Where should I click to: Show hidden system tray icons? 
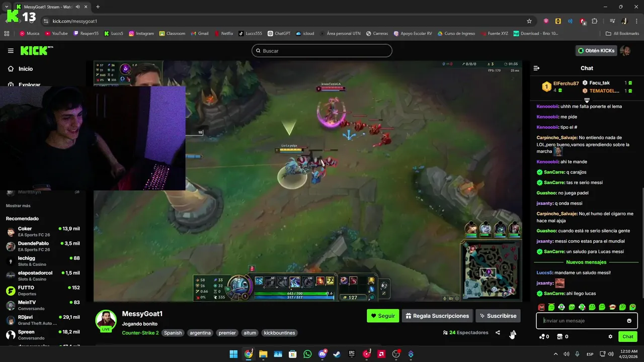pyautogui.click(x=556, y=354)
